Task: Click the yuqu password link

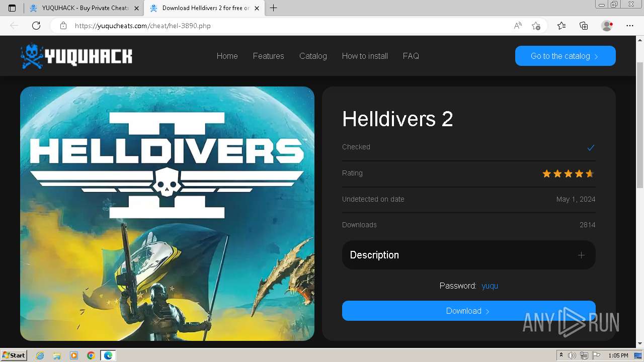Action: pos(490,286)
